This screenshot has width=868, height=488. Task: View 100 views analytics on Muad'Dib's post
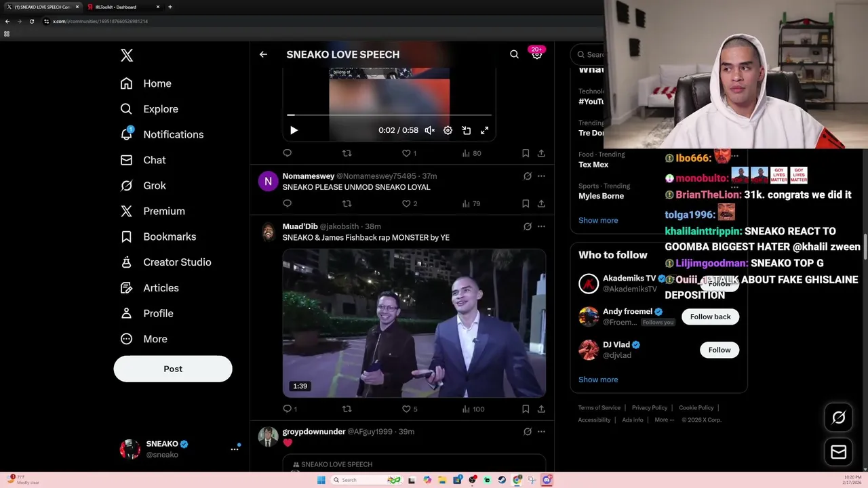473,409
